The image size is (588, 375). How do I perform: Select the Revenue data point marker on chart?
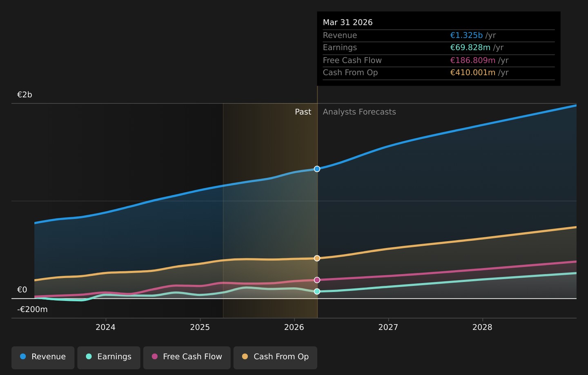[x=317, y=169]
